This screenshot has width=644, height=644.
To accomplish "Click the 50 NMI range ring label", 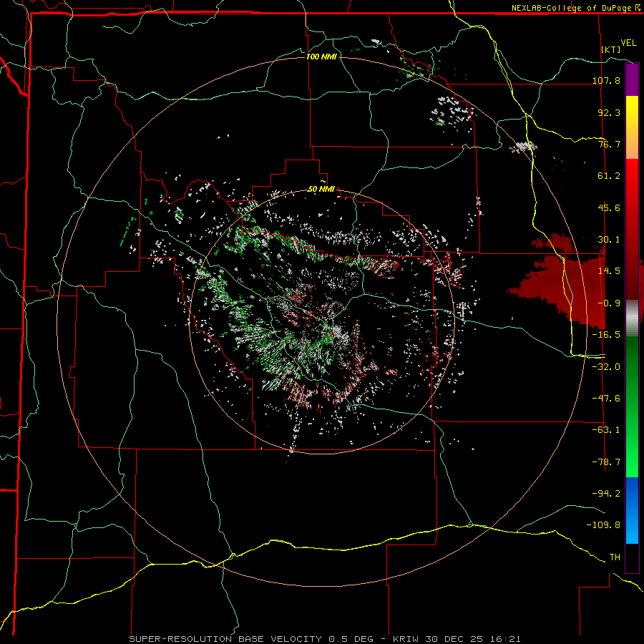I will 321,190.
